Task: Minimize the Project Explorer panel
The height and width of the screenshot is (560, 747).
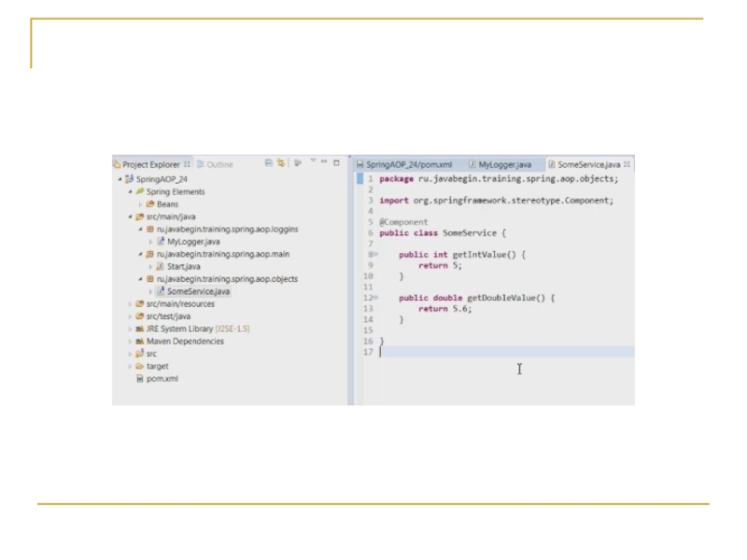Action: pos(325,162)
